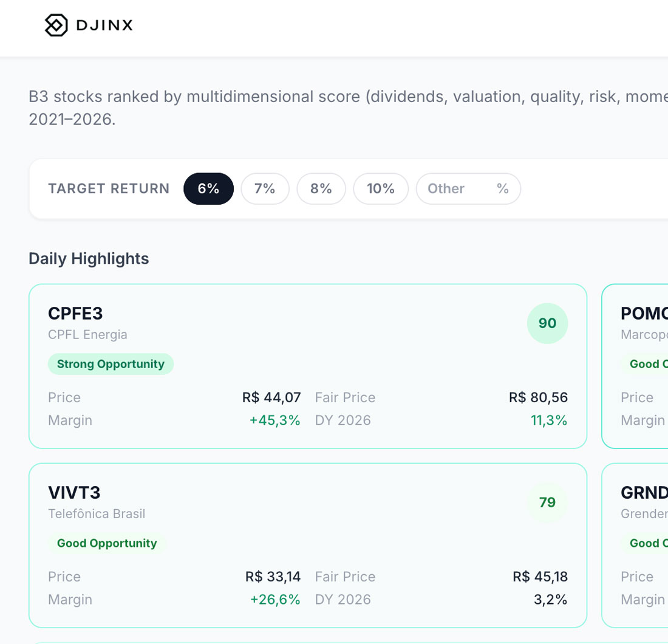The width and height of the screenshot is (668, 644).
Task: Open the CPFE3 stock card title
Action: pos(75,313)
